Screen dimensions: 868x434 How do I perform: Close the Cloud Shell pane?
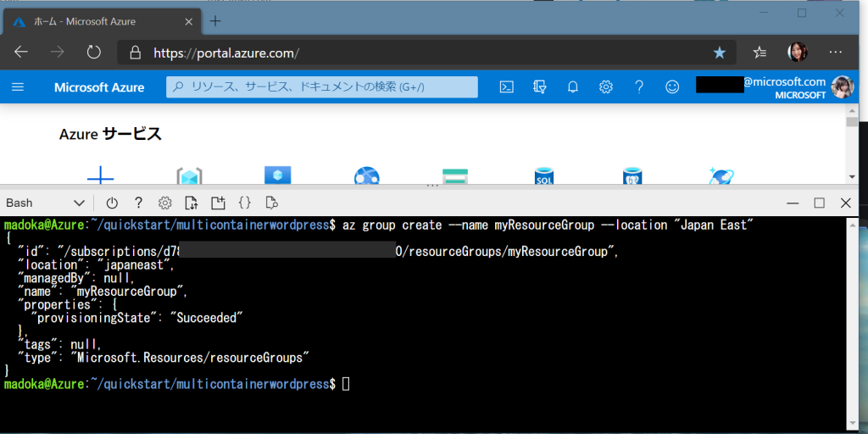tap(845, 203)
